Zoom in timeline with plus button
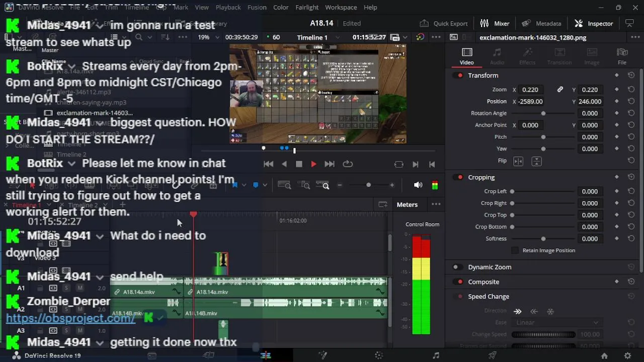 click(x=392, y=186)
